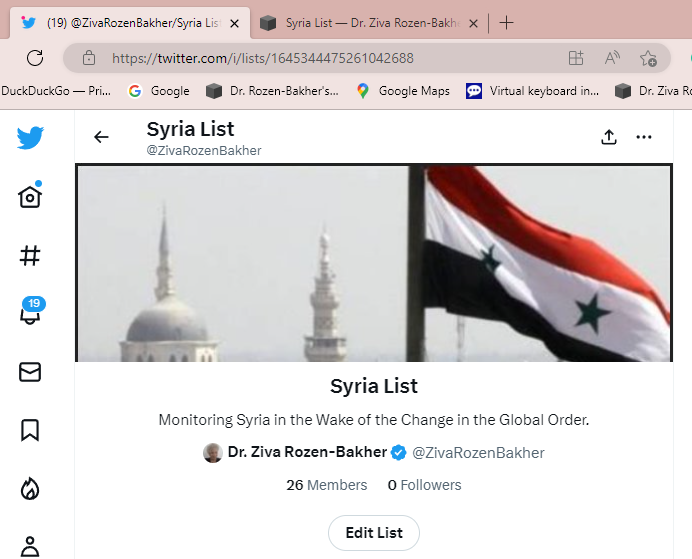View the 0 Followers link
The image size is (692, 559).
coord(425,485)
